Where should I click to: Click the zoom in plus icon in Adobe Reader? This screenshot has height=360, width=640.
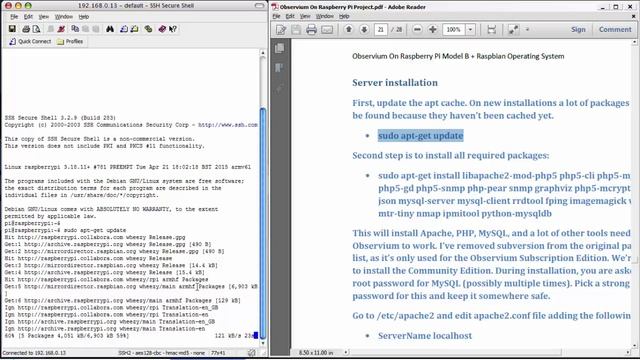433,29
